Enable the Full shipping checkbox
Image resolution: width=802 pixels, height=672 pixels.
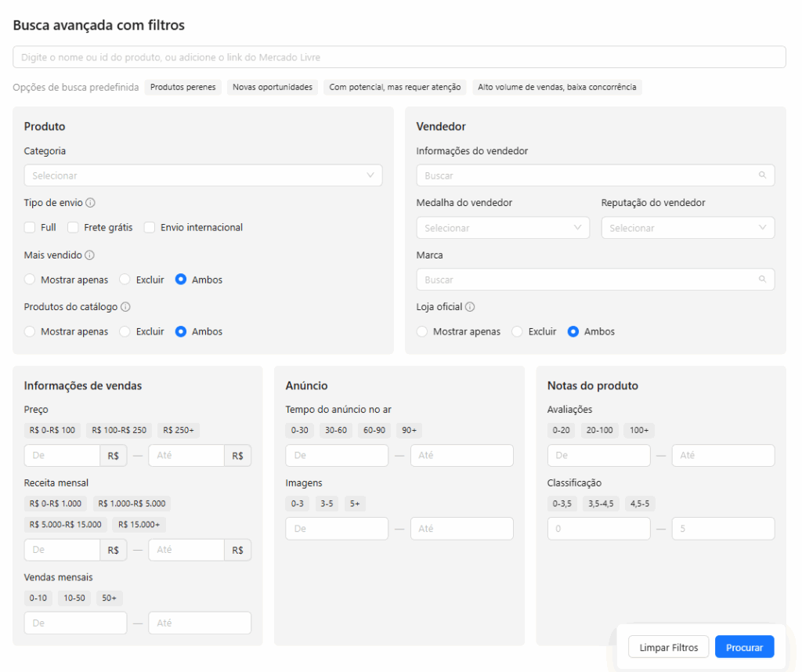coord(30,228)
